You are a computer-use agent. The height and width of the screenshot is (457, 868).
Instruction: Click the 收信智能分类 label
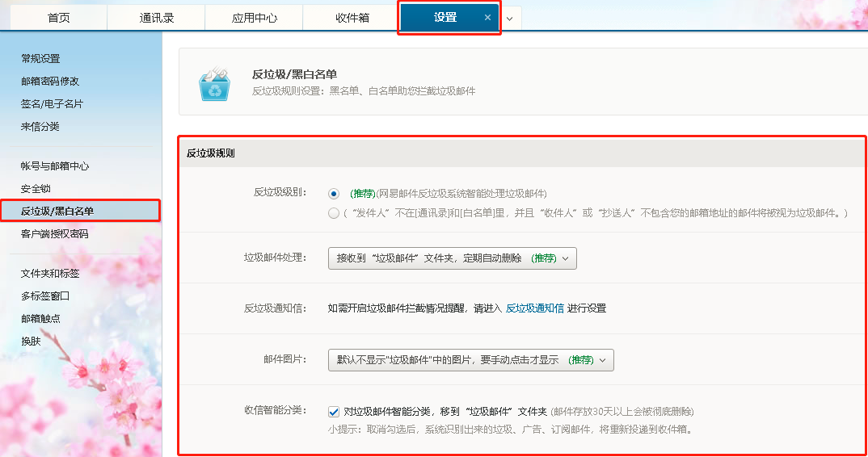275,410
